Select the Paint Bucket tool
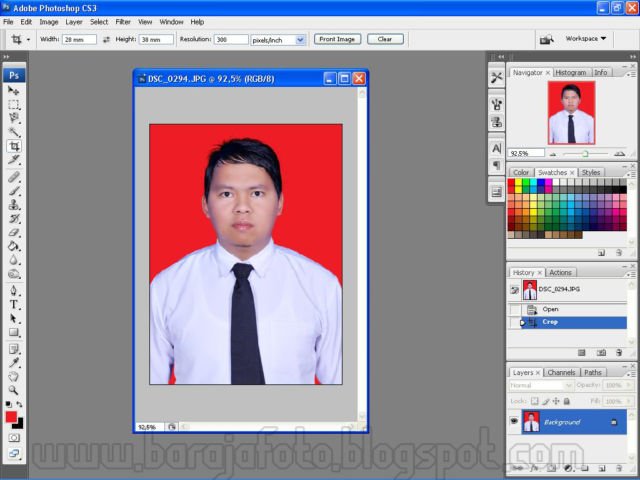The width and height of the screenshot is (640, 480). 13,246
